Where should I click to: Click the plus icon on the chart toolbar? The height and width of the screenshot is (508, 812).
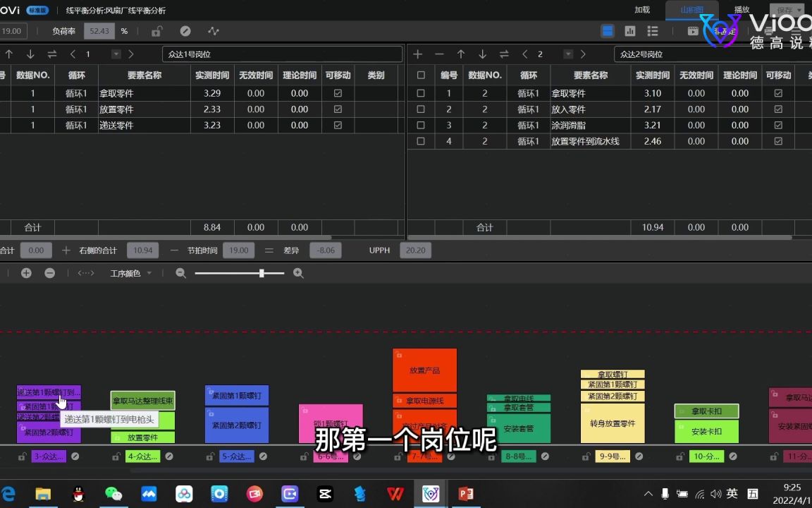[x=26, y=273]
